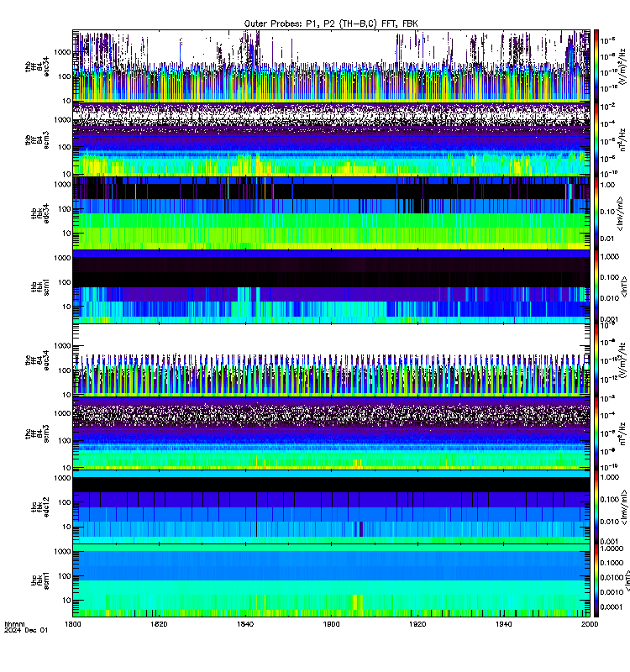Click the 'thb fbk scm1' panel label
Screen dimensions: 630x672
click(x=40, y=286)
